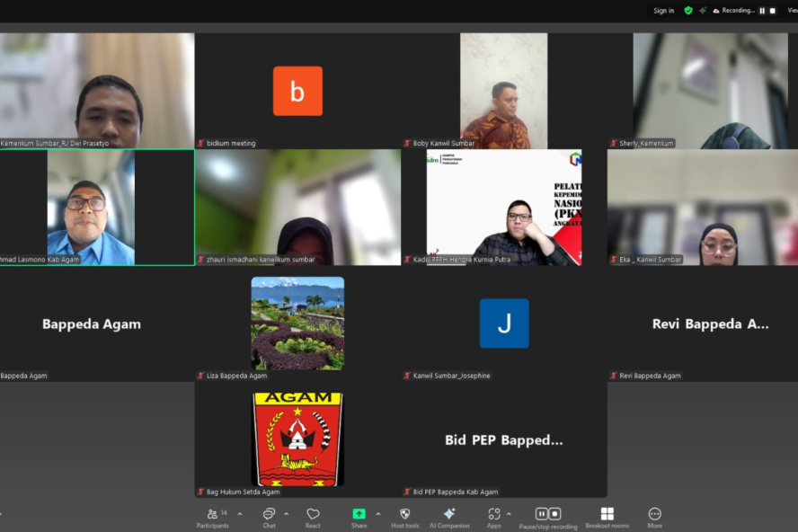This screenshot has height=532, width=798.
Task: Open the View menu at top right
Action: point(792,11)
